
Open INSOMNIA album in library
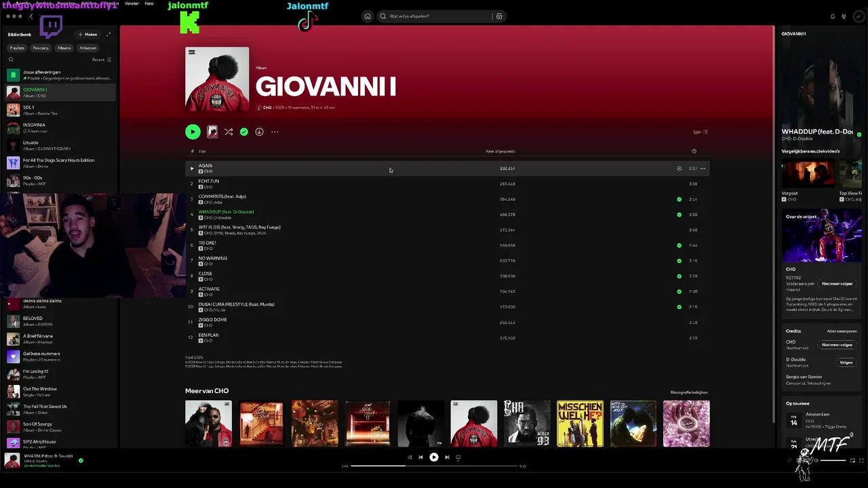coord(61,127)
